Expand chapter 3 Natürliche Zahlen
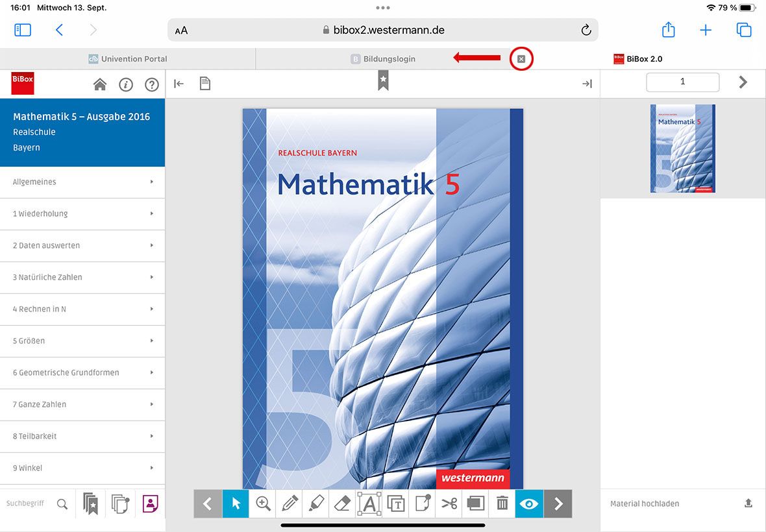Image resolution: width=766 pixels, height=532 pixels. tap(82, 277)
